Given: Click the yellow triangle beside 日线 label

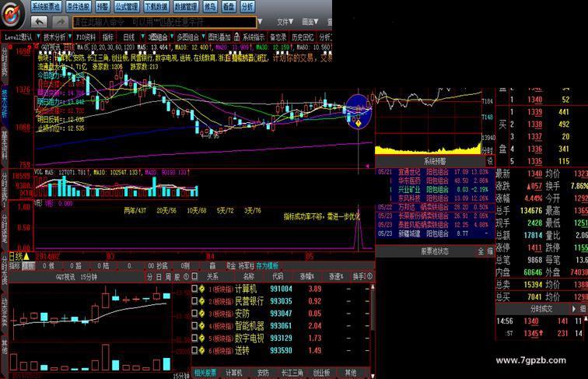Looking at the screenshot, I should (26, 257).
